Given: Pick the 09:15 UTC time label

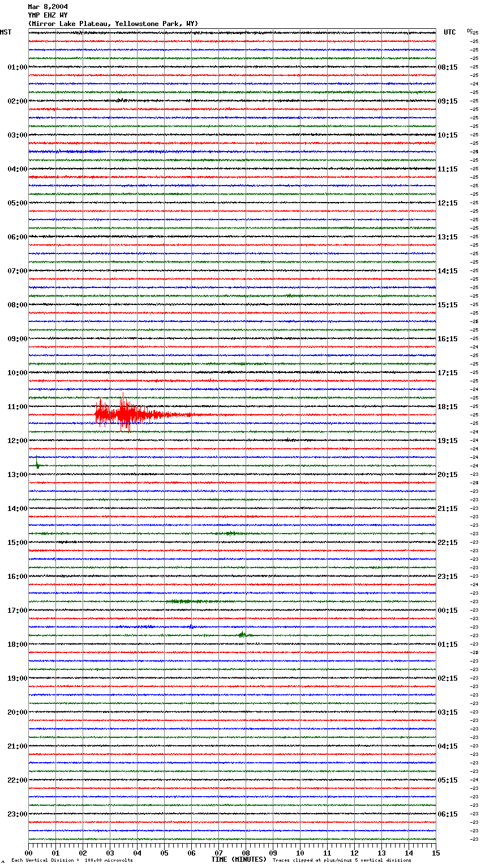Looking at the screenshot, I should 448,101.
